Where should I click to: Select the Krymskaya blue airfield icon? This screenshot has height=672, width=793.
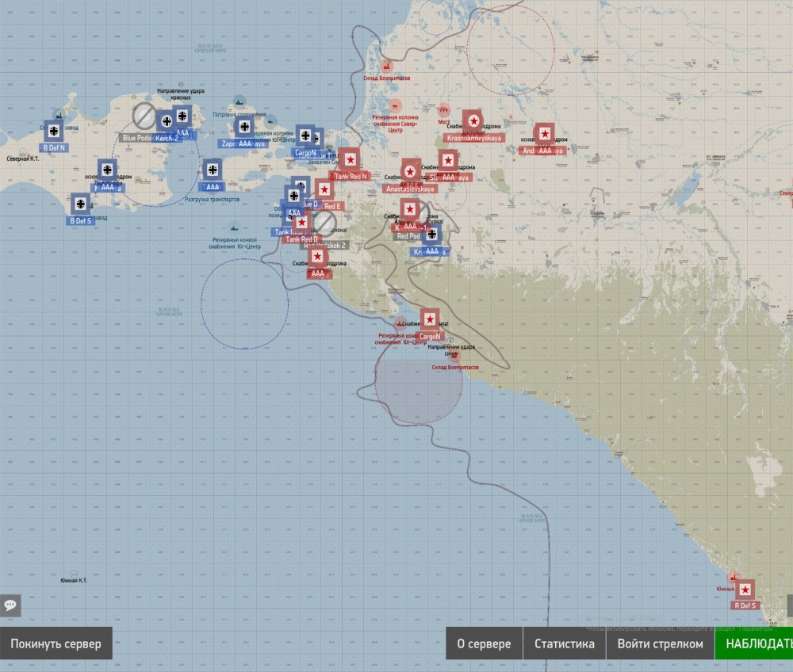[432, 235]
